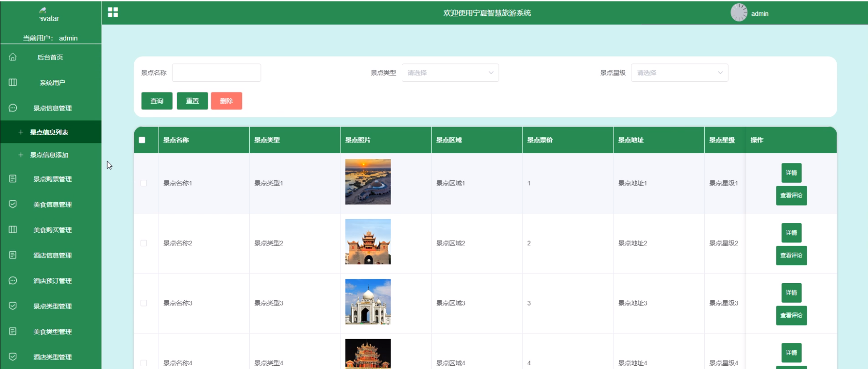Click the columns icon beside 美食购买管理
This screenshot has height=369, width=868.
[x=13, y=229]
